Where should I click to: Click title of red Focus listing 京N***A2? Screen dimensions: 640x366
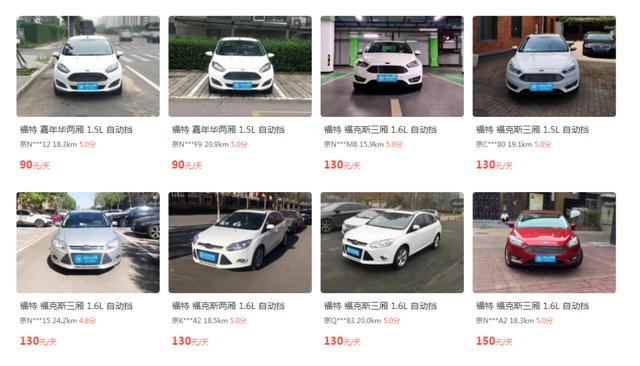(x=532, y=306)
